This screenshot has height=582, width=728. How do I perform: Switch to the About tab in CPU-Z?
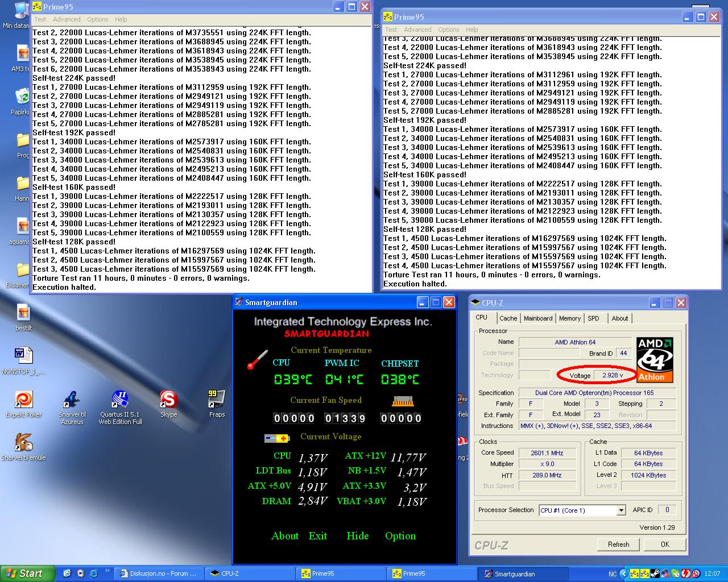pyautogui.click(x=620, y=318)
